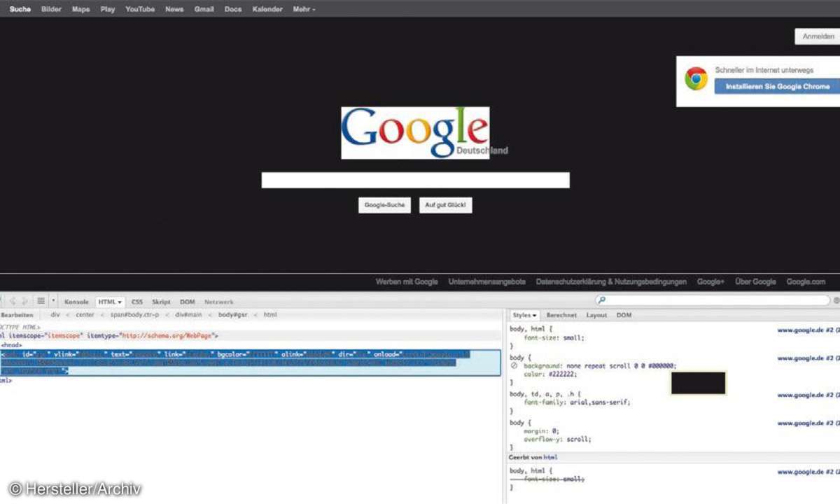Click the struck-through font-size: small property
840x504 pixels.
[x=553, y=479]
